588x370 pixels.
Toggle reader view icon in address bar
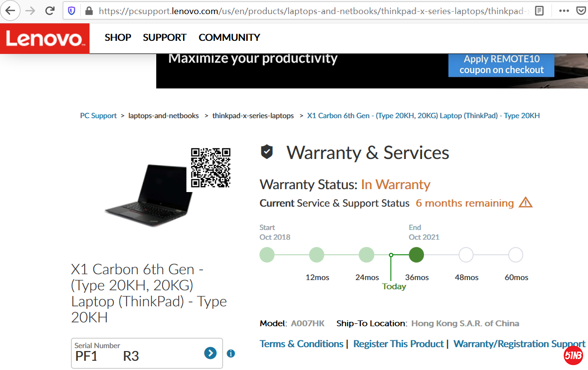pos(539,11)
